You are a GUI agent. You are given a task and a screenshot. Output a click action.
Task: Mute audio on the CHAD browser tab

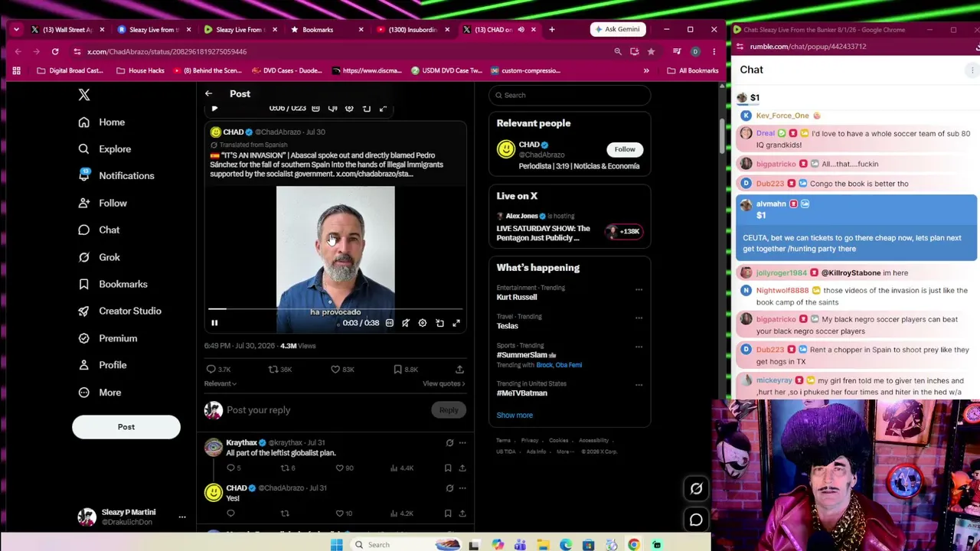521,30
